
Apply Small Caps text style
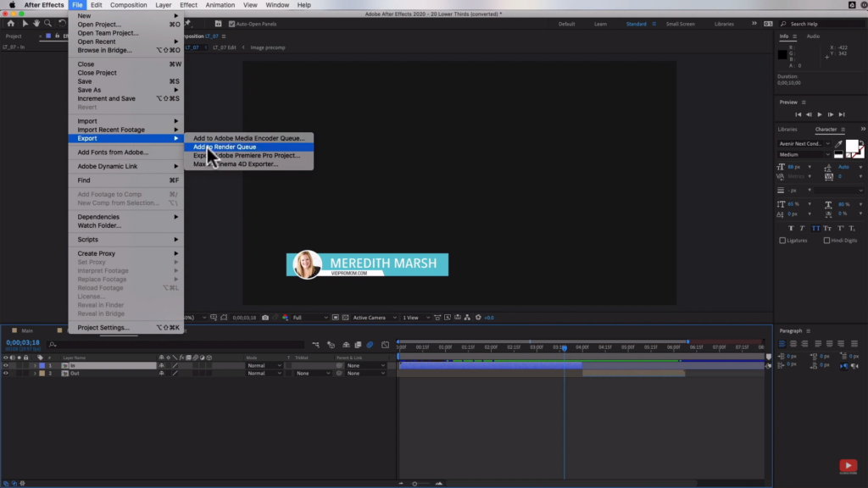click(827, 229)
